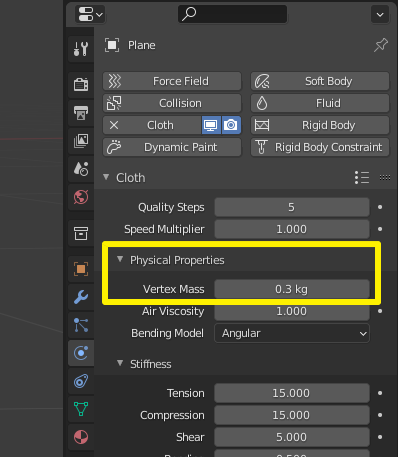The image size is (398, 457).
Task: Open the Scene properties tab
Action: pyautogui.click(x=81, y=169)
